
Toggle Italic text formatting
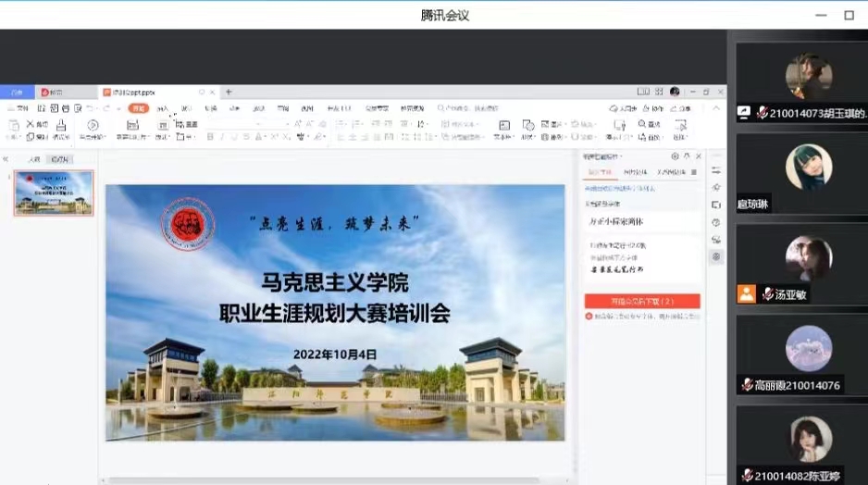(x=222, y=137)
